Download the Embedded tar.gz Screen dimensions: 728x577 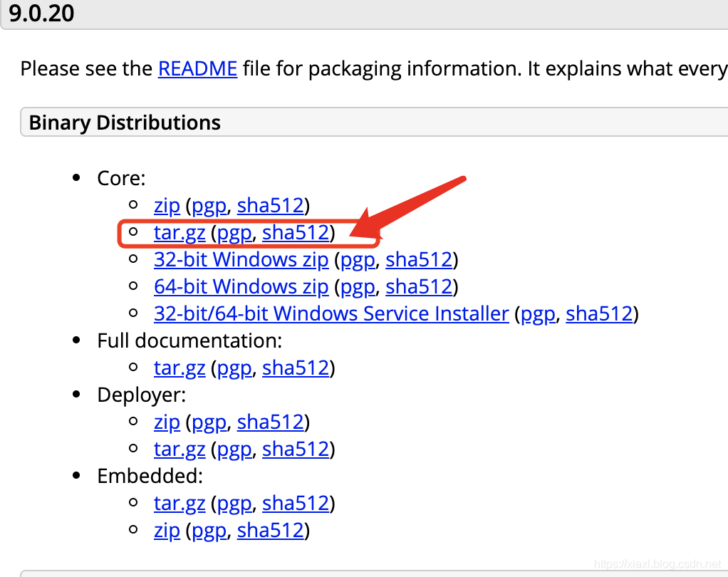180,504
